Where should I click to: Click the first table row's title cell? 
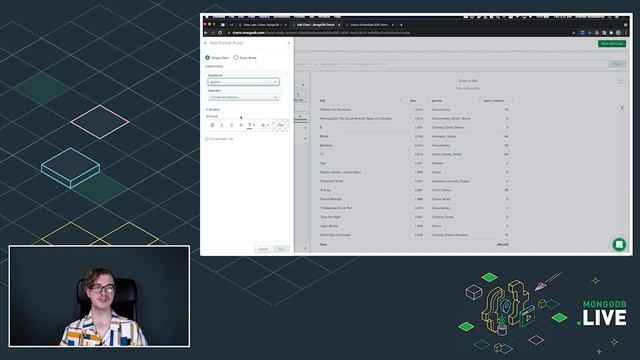click(x=336, y=109)
